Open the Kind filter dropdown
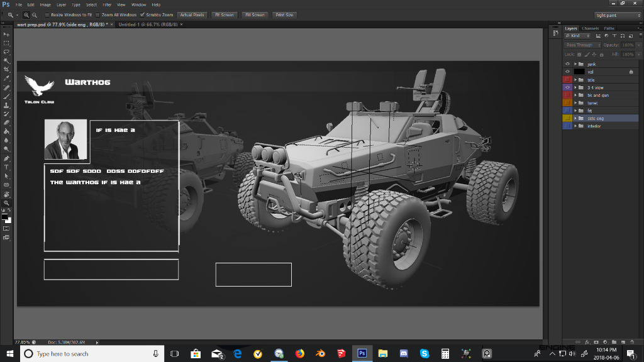Image resolution: width=644 pixels, height=362 pixels. [x=577, y=36]
